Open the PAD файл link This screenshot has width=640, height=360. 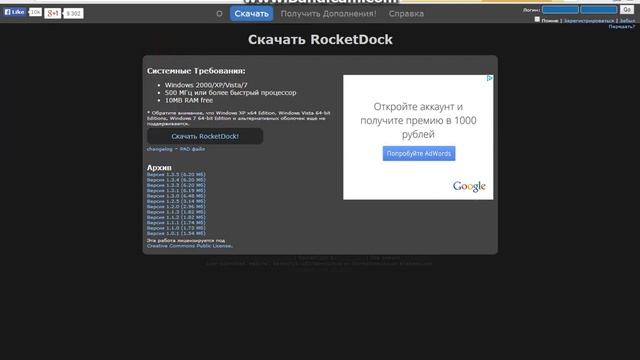[x=192, y=149]
